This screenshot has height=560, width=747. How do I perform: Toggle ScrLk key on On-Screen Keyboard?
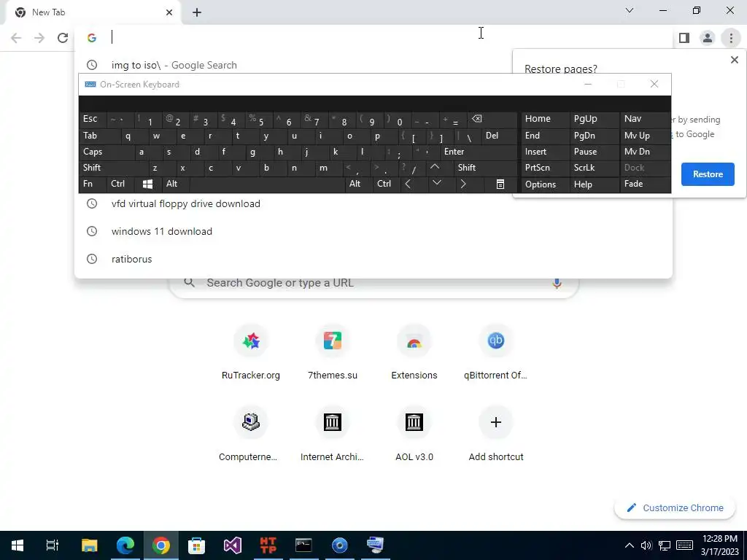click(x=595, y=168)
